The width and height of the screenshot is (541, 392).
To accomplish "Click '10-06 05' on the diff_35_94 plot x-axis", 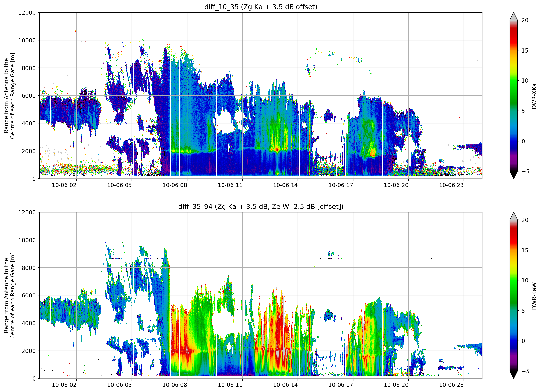I will 120,385.
